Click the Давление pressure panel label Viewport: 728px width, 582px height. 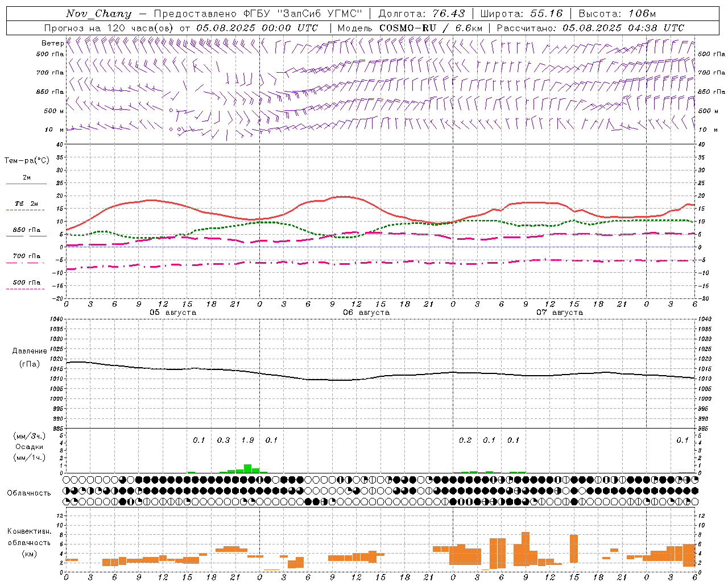coord(30,351)
